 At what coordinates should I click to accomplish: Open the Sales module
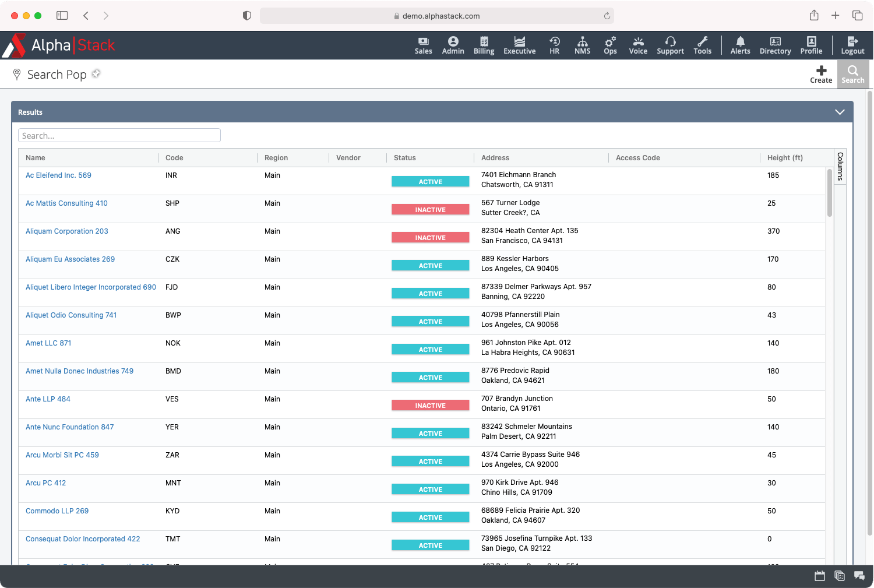(x=423, y=45)
